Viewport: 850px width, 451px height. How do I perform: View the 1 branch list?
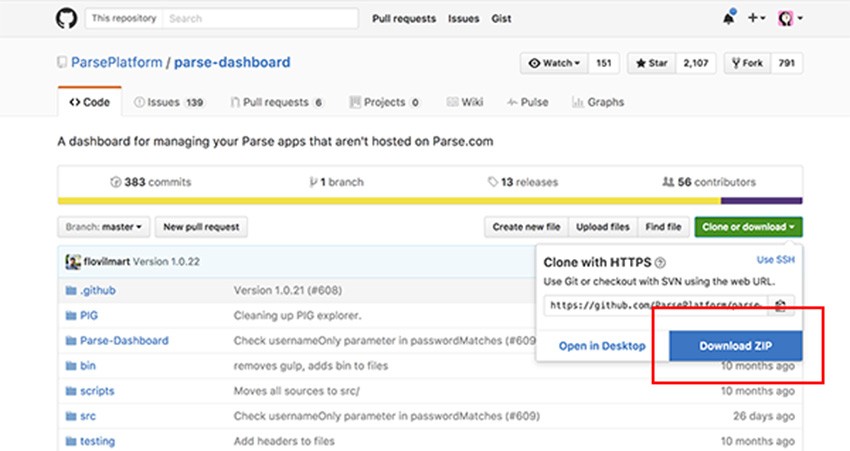[x=337, y=182]
